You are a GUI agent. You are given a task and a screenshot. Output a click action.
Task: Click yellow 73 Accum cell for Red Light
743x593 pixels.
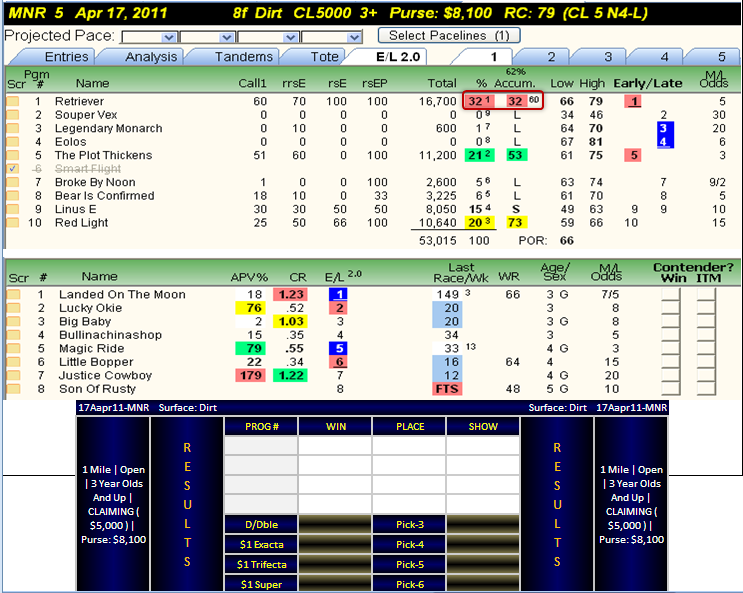[515, 222]
